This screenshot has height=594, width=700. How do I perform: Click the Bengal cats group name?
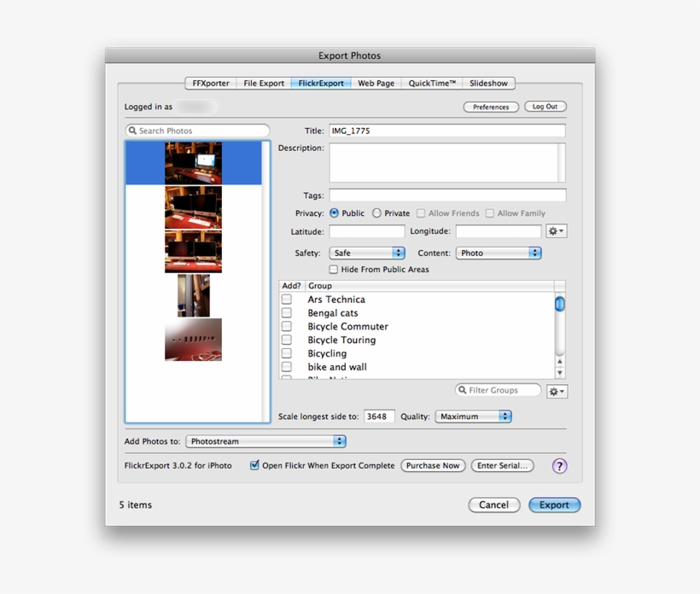pyautogui.click(x=333, y=313)
